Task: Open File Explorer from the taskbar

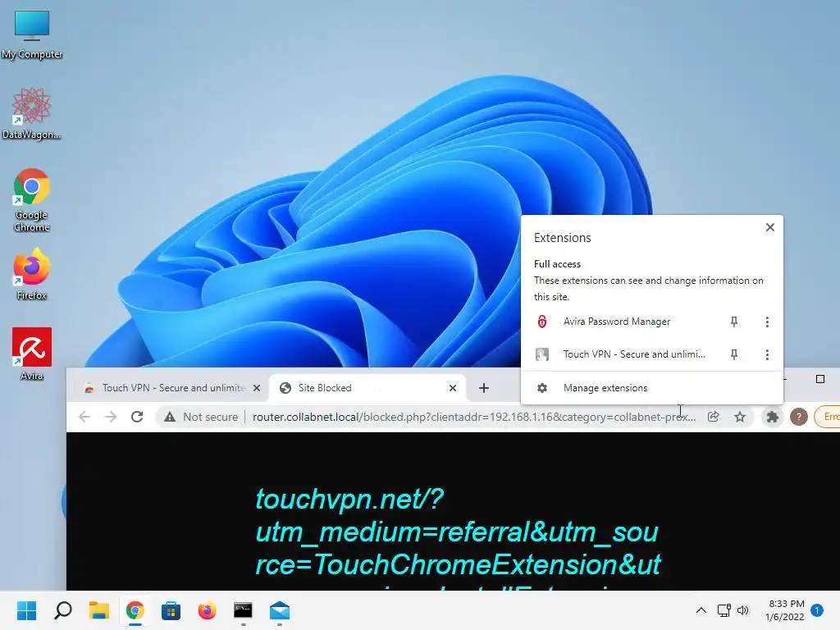Action: [x=99, y=610]
